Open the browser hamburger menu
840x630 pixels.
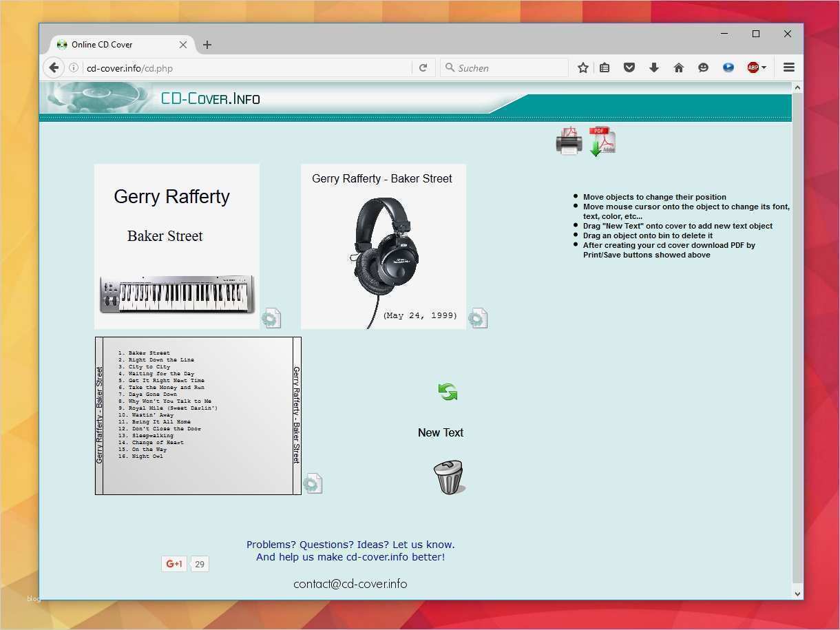click(789, 67)
